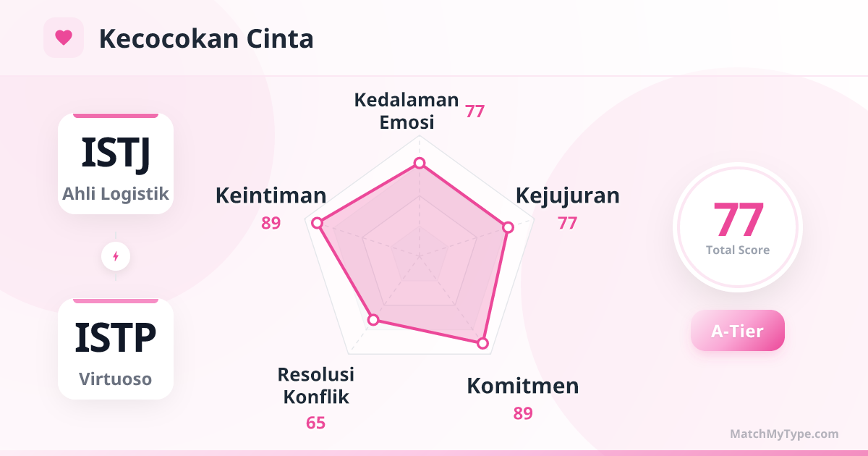Click the Kejujuran axis label

point(567,195)
